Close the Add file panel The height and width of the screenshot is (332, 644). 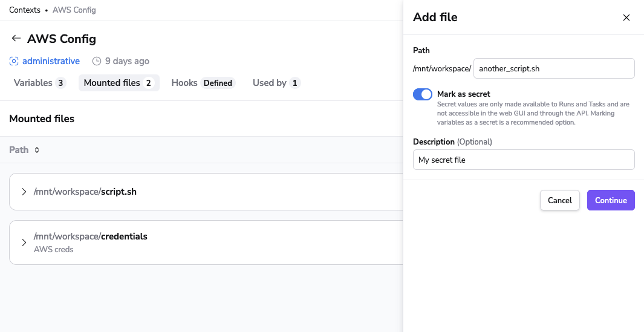coord(626,18)
